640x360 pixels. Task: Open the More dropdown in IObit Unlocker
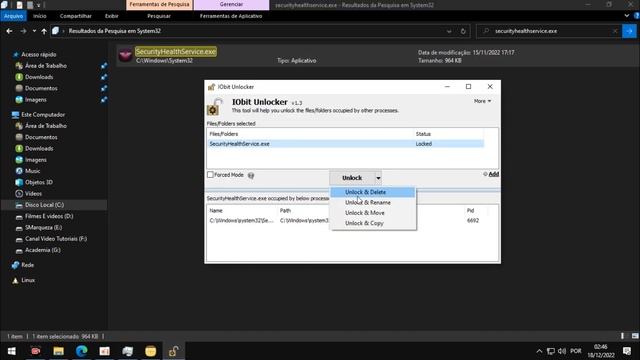[x=482, y=101]
